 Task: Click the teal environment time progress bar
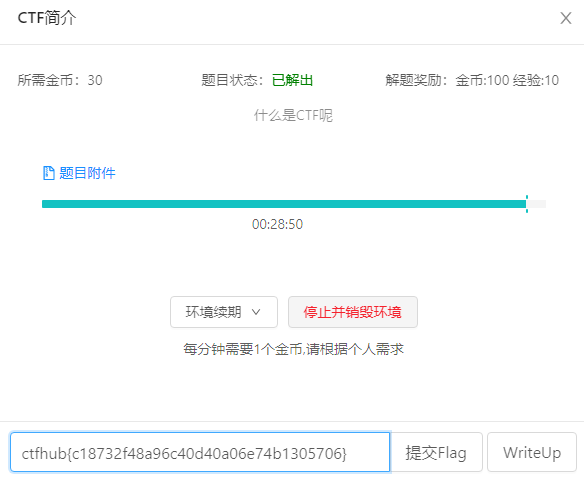point(294,204)
